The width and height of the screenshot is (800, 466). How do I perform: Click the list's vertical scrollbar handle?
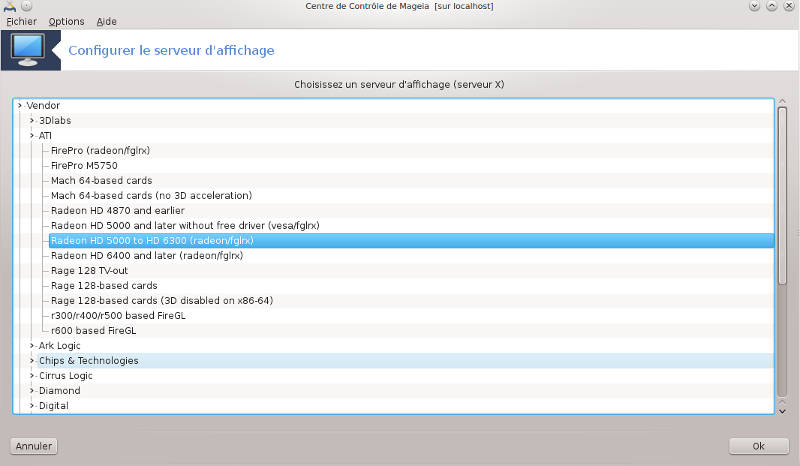click(x=782, y=196)
